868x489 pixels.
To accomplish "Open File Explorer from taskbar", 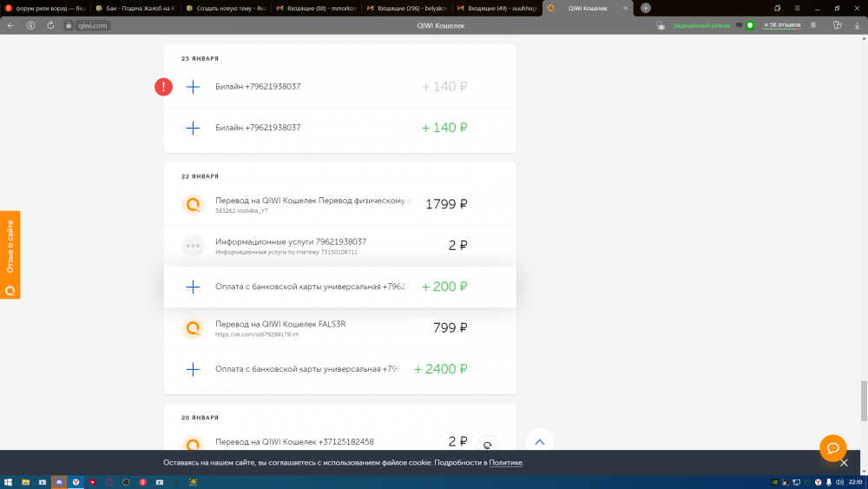I will (x=25, y=482).
